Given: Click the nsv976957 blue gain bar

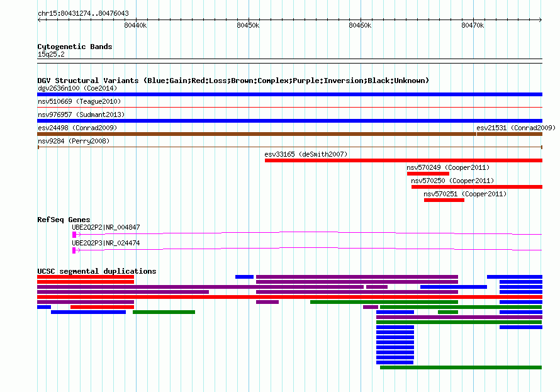Looking at the screenshot, I should 289,121.
